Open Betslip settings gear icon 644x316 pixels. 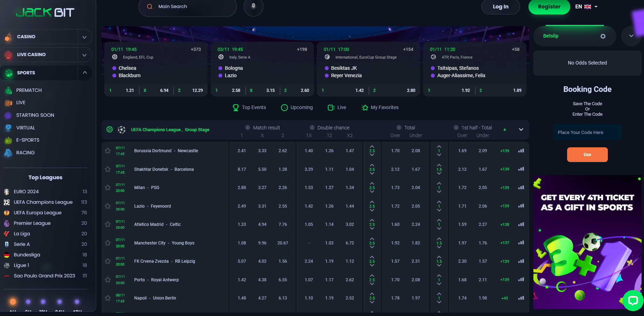coord(603,36)
